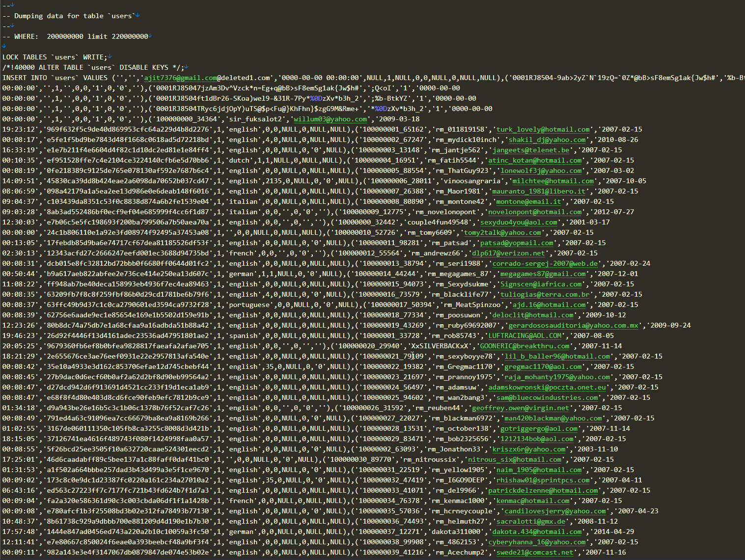Viewport: 745px width, 560px height.
Task: Open the dlp617@verizon.net email link
Action: pyautogui.click(x=509, y=253)
